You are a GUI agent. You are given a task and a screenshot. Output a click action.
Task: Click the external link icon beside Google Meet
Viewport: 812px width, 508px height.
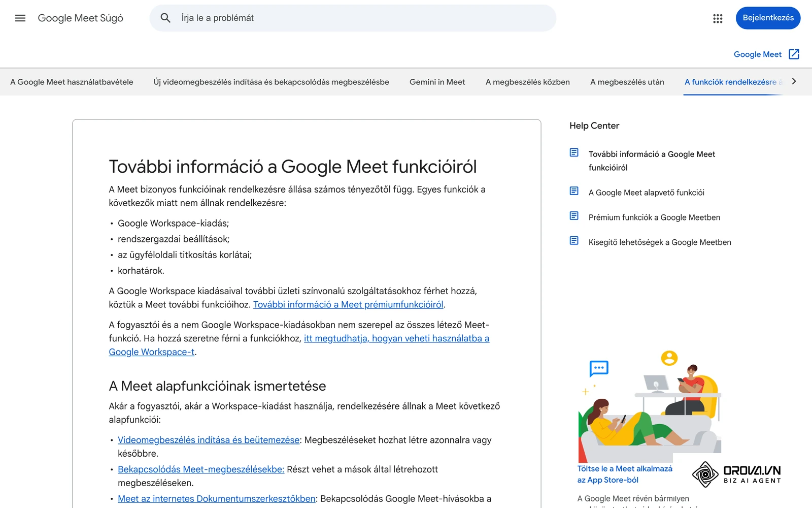(x=794, y=54)
